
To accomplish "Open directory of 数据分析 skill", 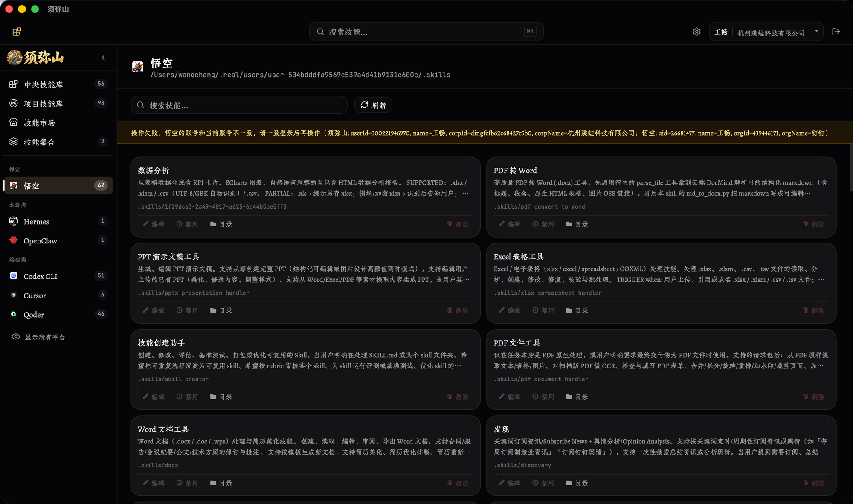I will [221, 224].
